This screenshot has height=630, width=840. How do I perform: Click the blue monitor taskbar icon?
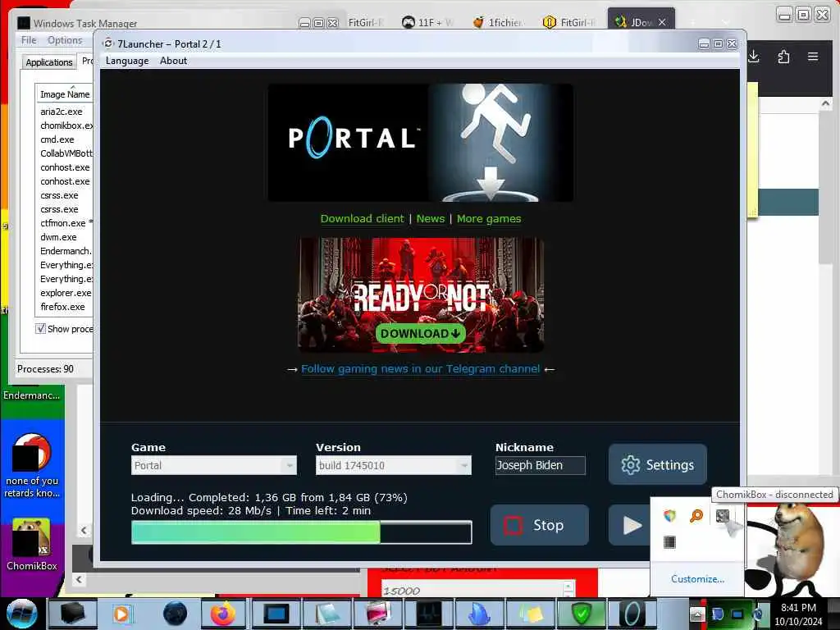coord(276,614)
